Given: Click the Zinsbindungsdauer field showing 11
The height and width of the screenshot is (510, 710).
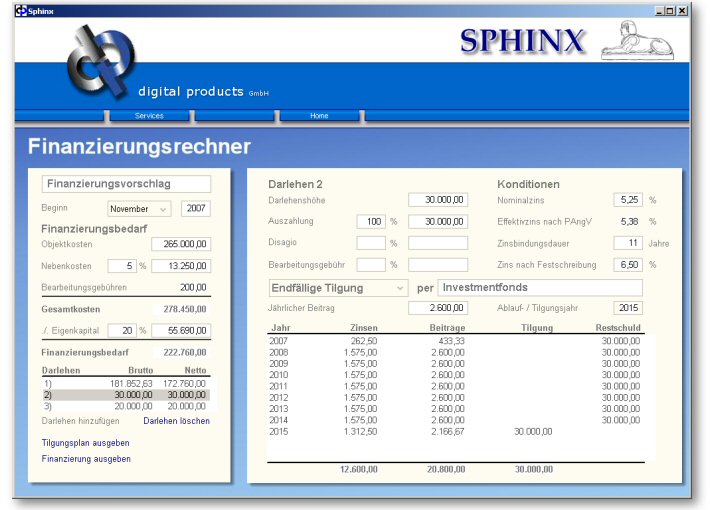Looking at the screenshot, I should tap(628, 243).
